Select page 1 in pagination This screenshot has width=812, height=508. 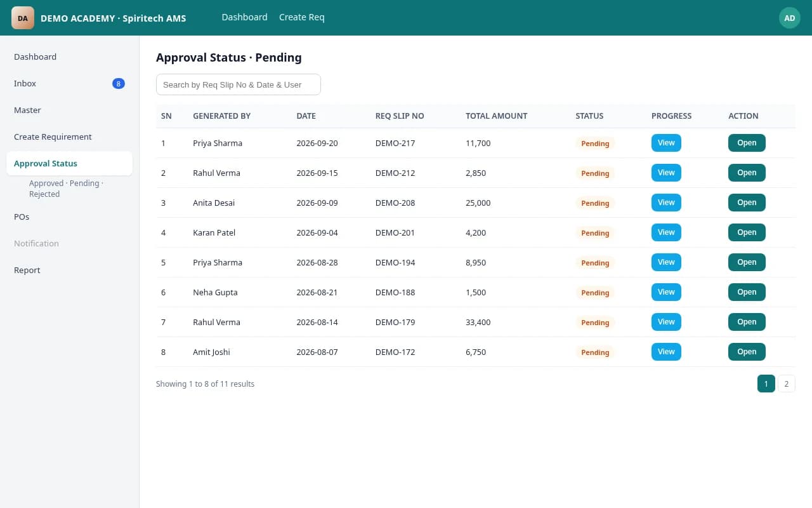point(766,384)
